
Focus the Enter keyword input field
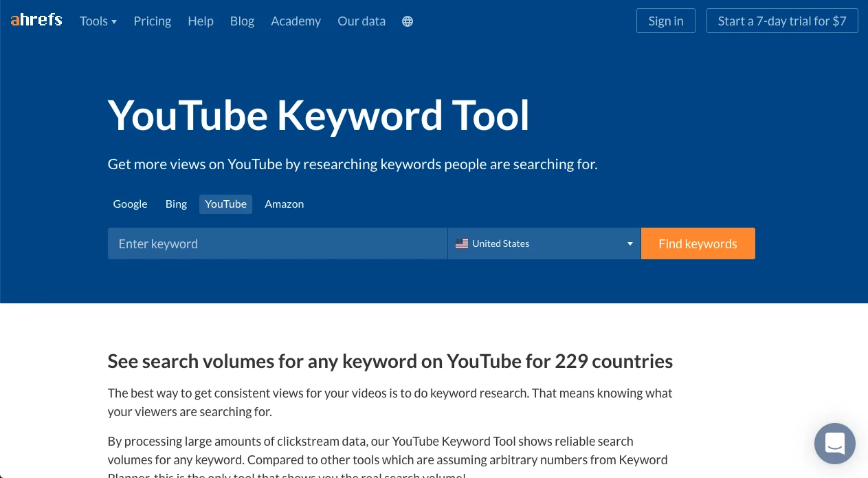pyautogui.click(x=278, y=243)
